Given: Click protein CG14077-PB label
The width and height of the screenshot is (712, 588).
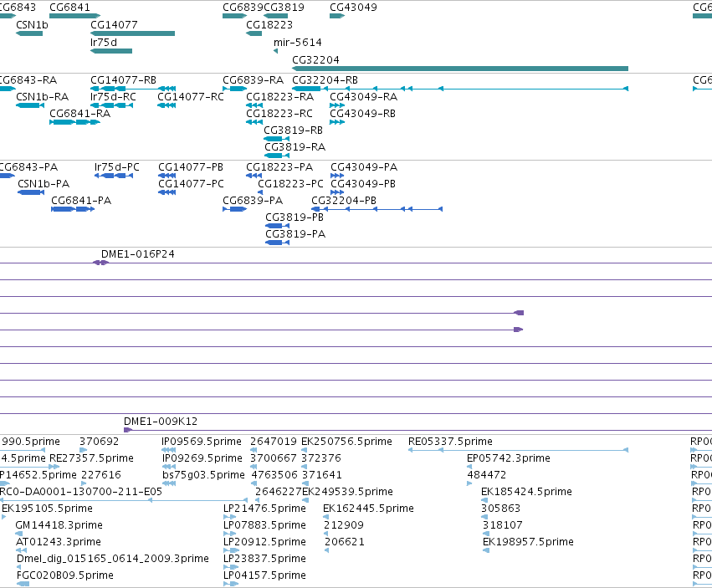Looking at the screenshot, I should 191,167.
